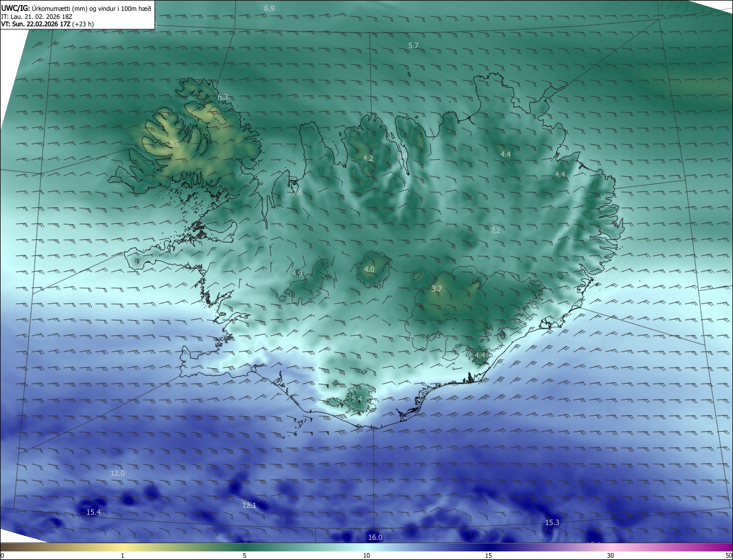This screenshot has height=560, width=733.
Task: Click the 6.3 value on the map
Action: tap(223, 97)
